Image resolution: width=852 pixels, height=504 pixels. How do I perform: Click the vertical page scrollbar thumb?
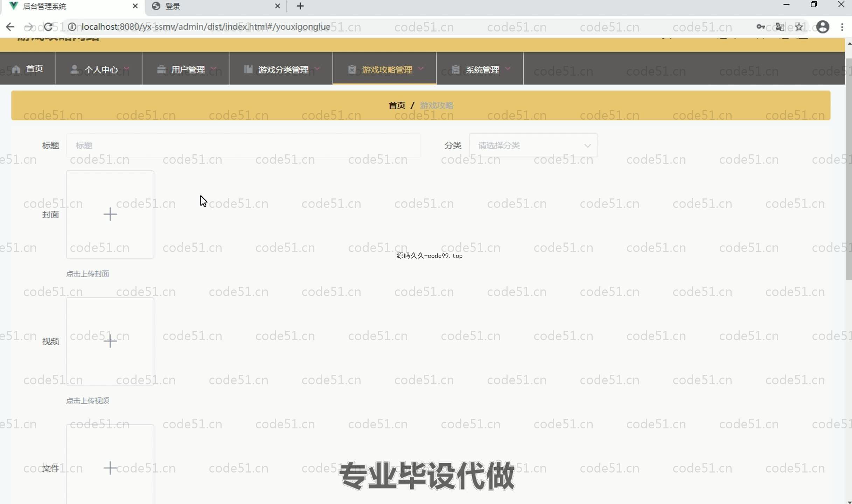[849, 169]
